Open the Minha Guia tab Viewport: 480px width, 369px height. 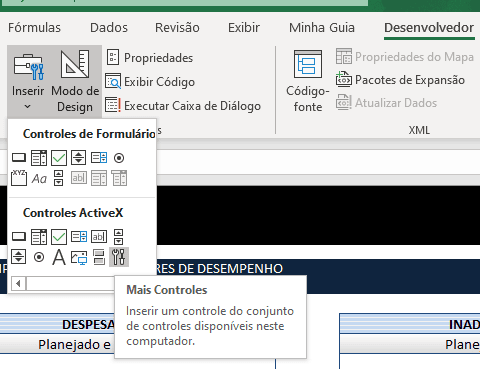click(322, 27)
